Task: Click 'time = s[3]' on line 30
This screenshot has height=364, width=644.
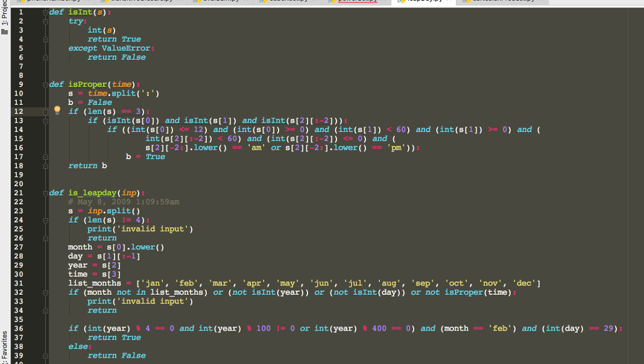Action: (94, 274)
